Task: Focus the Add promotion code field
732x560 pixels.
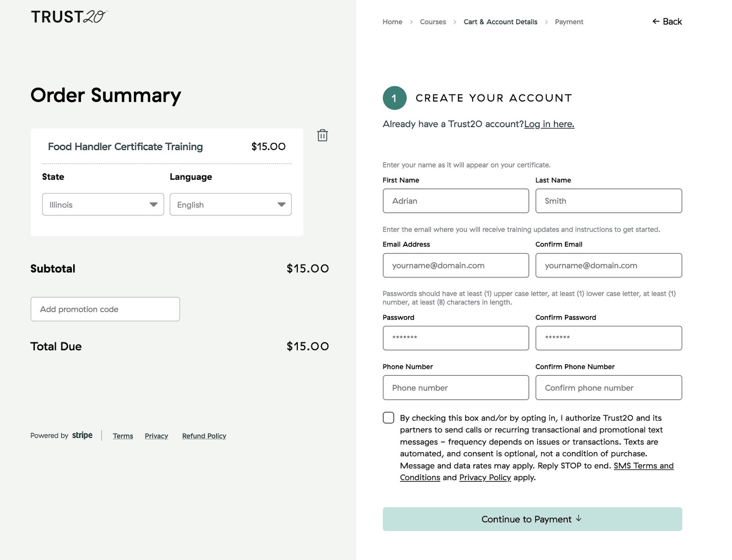Action: (105, 309)
